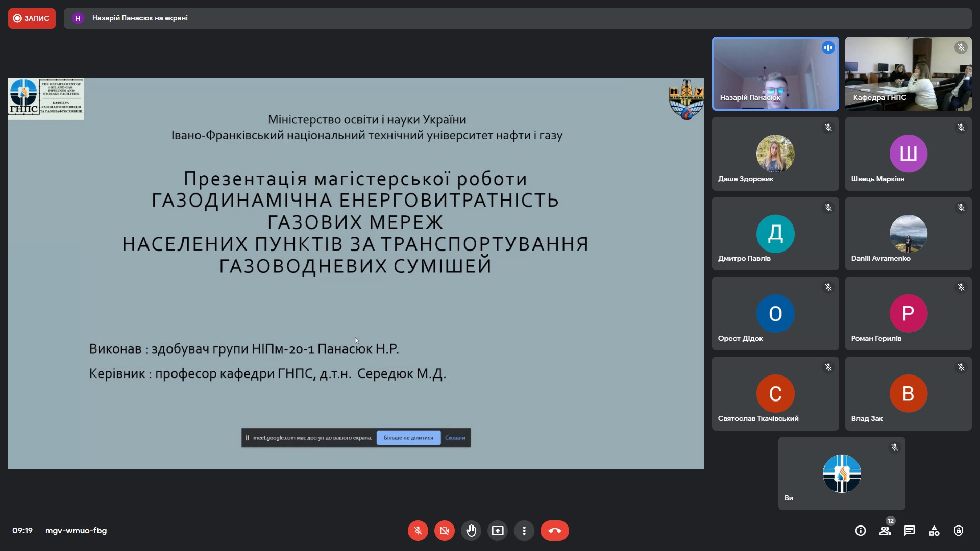The width and height of the screenshot is (980, 551).
Task: Open host controls lock icon
Action: click(959, 531)
